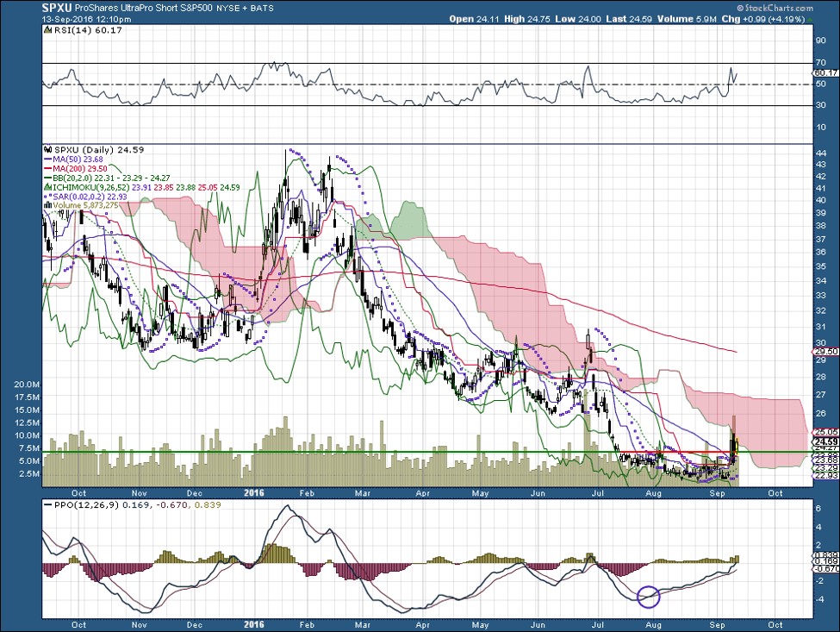Click the 6 level on PPO right axis
The height and width of the screenshot is (632, 840).
818,509
